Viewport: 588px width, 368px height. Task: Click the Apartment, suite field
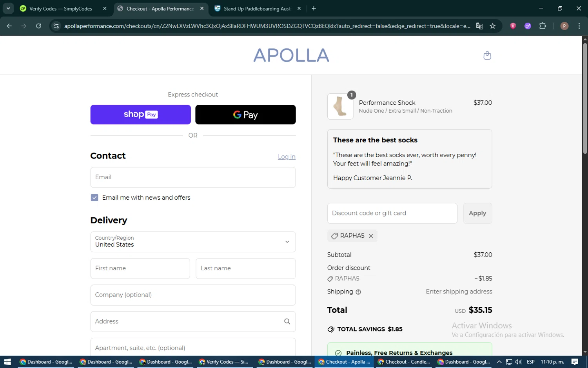193,347
